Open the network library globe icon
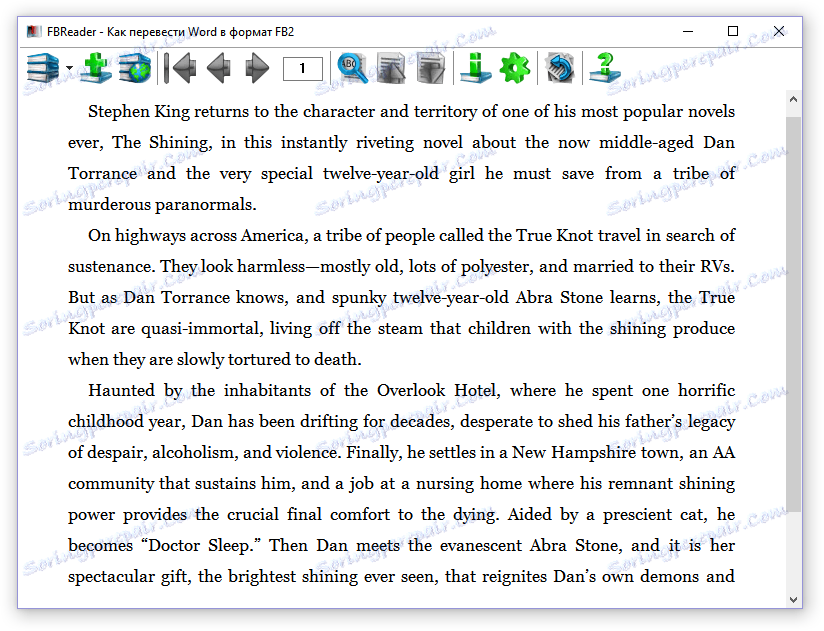Screen dimensions: 824x631 (x=135, y=68)
